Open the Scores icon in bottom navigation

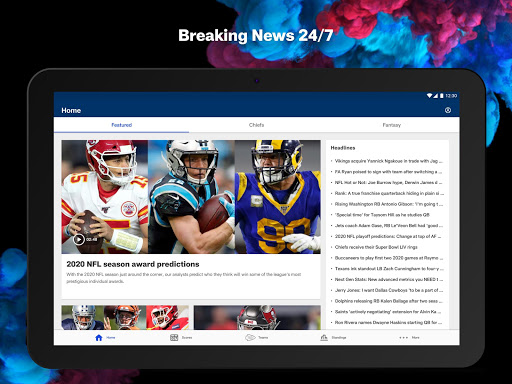pos(174,338)
